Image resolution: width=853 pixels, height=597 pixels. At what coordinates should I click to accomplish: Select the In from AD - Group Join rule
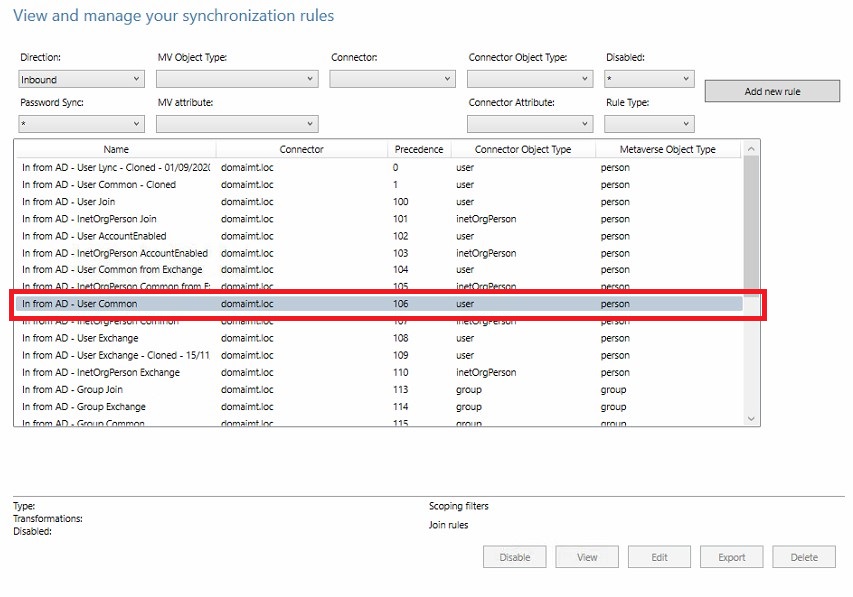[x=72, y=390]
